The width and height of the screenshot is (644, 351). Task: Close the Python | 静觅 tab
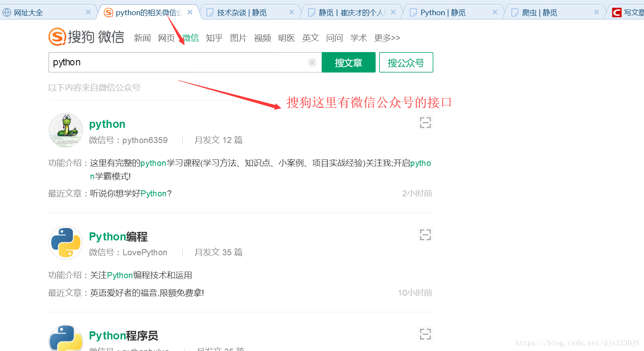(495, 12)
